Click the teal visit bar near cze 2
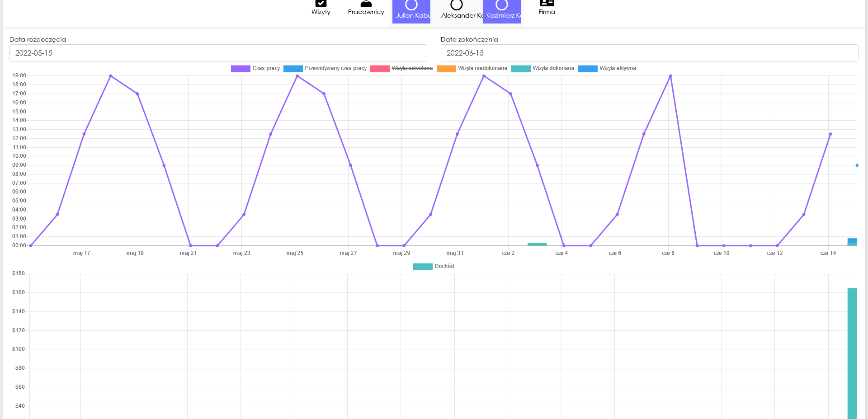Screen dimensions: 868x419 coord(537,244)
